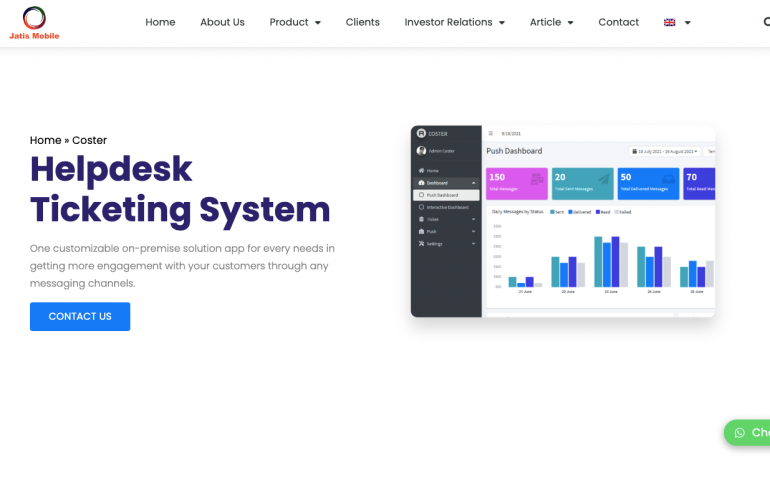The image size is (770, 480).
Task: Click the Settings icon in Coster sidebar
Action: pos(421,243)
